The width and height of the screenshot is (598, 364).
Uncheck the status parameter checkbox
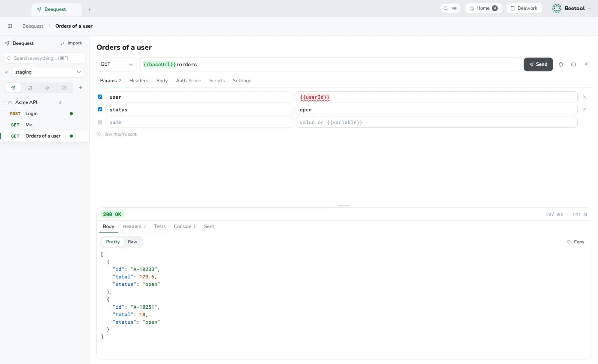[x=100, y=109]
